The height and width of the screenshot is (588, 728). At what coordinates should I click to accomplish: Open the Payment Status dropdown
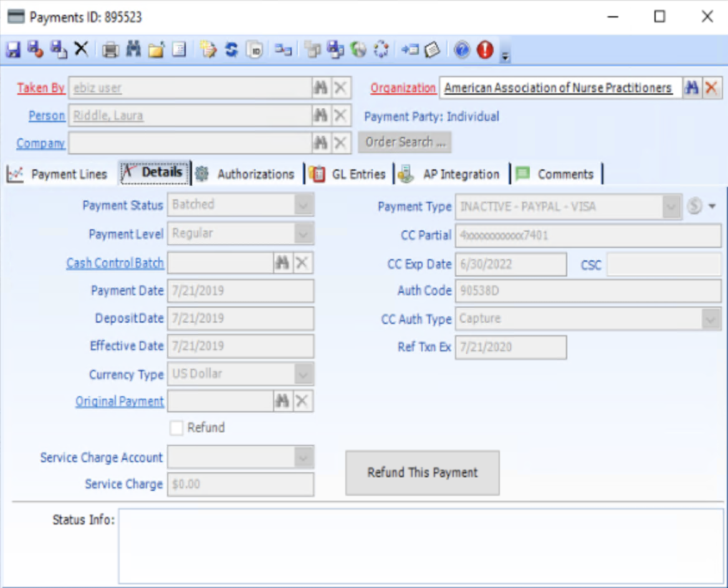click(x=304, y=204)
